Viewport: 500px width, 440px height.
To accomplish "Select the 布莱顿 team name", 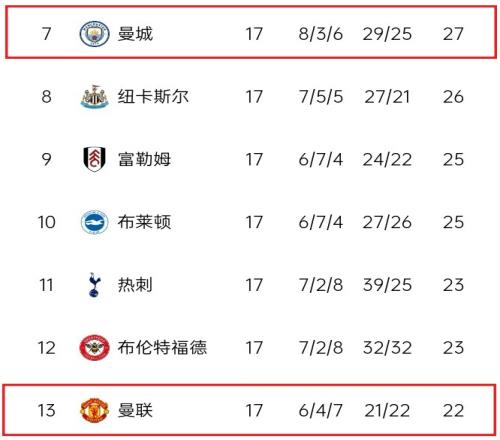I will point(144,222).
